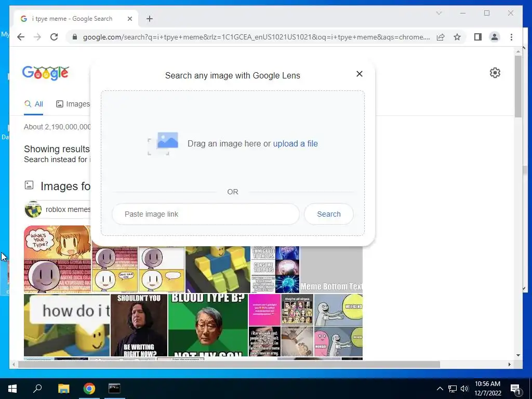Image resolution: width=532 pixels, height=399 pixels.
Task: Click the scroll-down arrow of page scrollbar
Action: [x=518, y=355]
